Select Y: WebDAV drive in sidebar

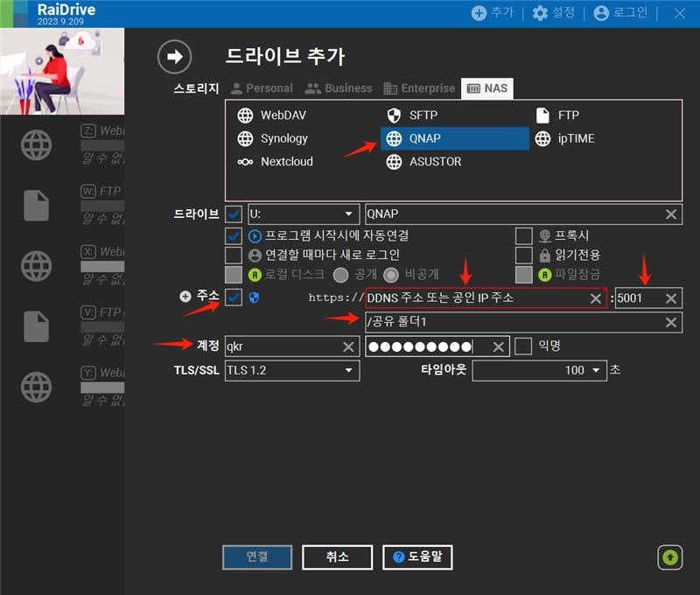click(62, 387)
